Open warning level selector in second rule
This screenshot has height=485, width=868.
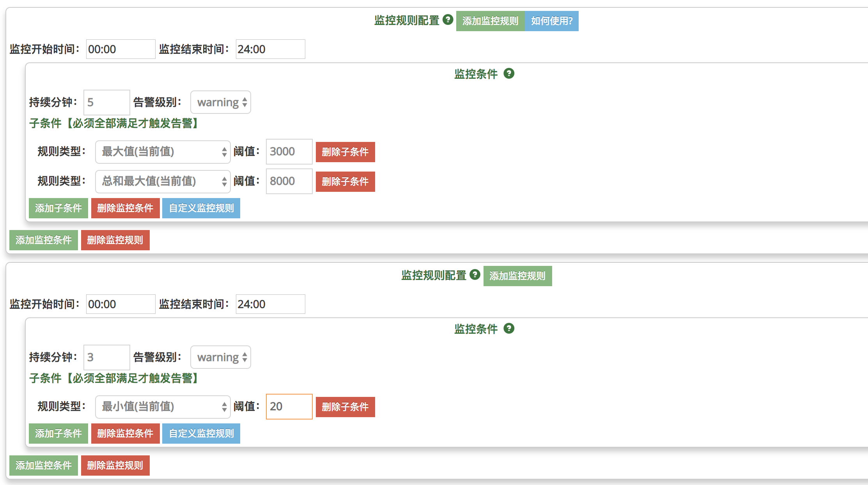pos(221,357)
